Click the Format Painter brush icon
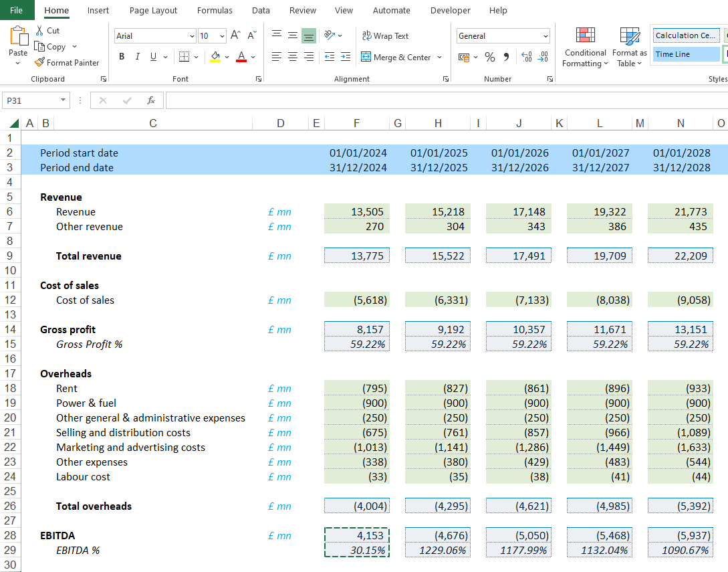Image resolution: width=728 pixels, height=572 pixels. click(x=39, y=63)
